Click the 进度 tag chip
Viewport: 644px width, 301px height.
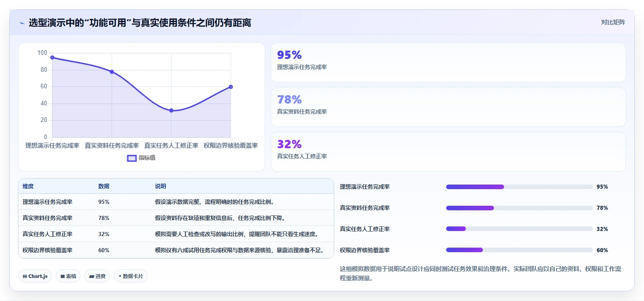(97, 276)
